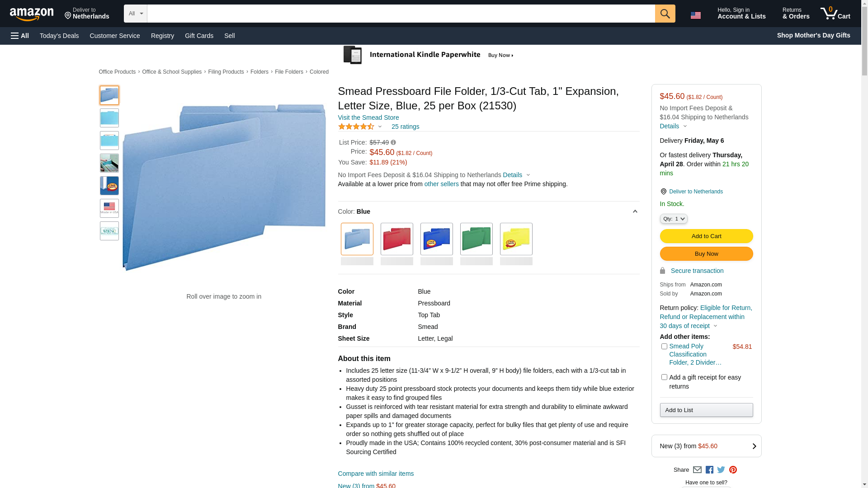Share product via Facebook icon
868x488 pixels.
(x=709, y=470)
